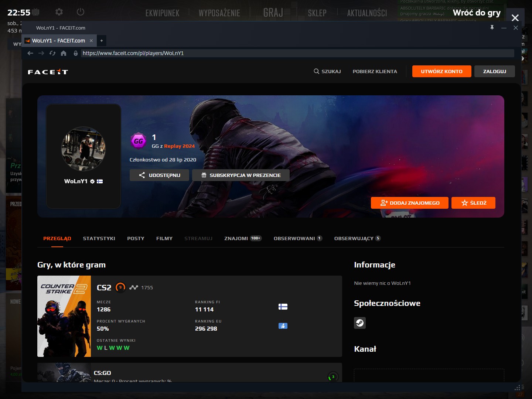Click POBIERZ KLIENTA in FACEIT header
532x399 pixels.
click(375, 71)
